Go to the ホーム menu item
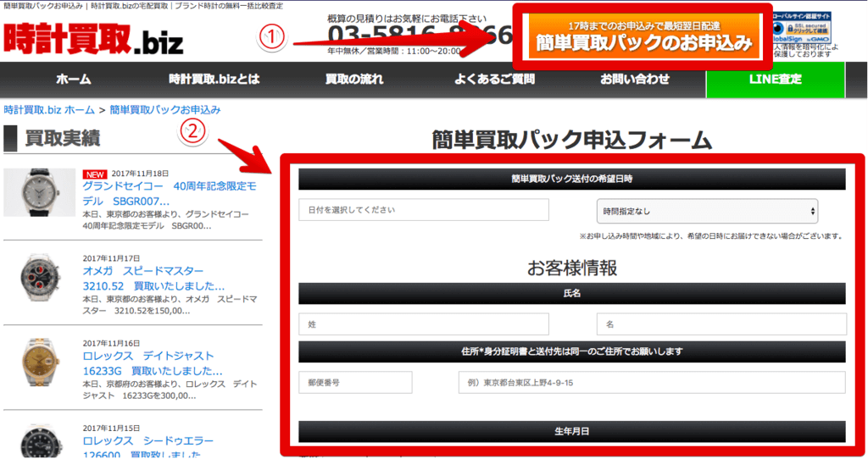Viewport: 868px width, 459px height. [74, 79]
